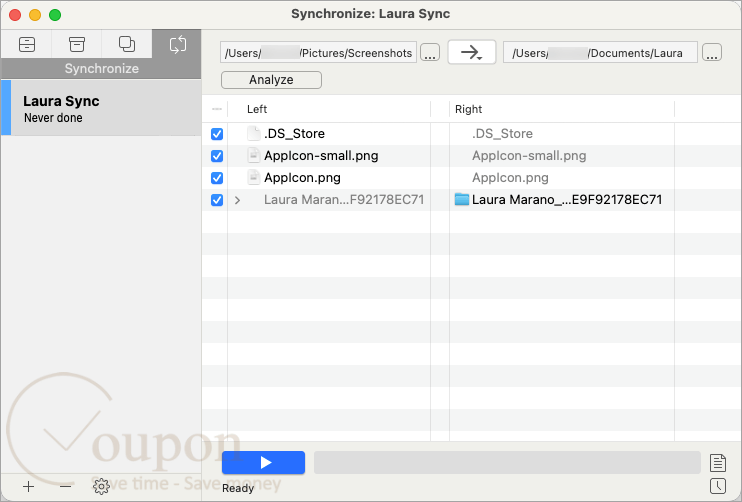Select right AppIcon.png entry
The height and width of the screenshot is (502, 742).
coord(510,178)
